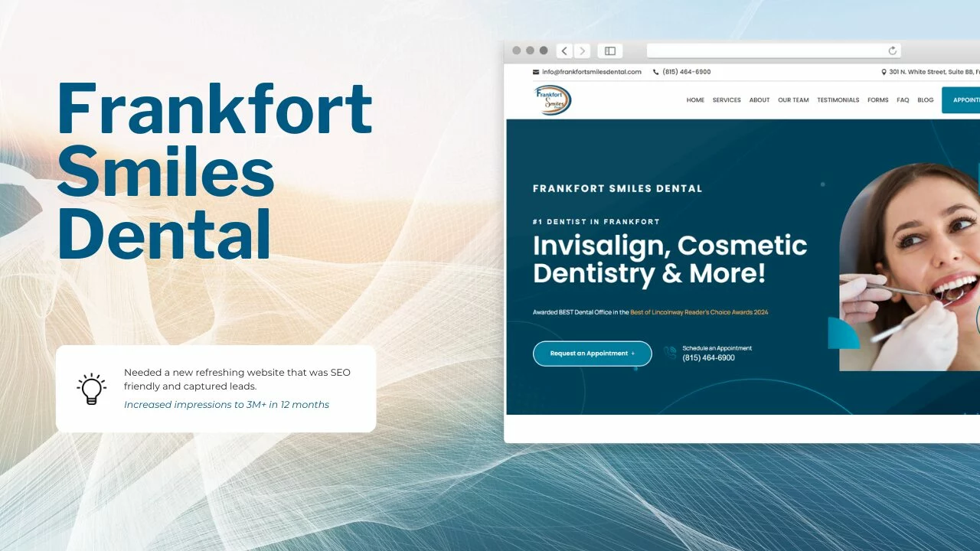Go to the ABOUT page
Image resolution: width=980 pixels, height=551 pixels.
[x=759, y=100]
